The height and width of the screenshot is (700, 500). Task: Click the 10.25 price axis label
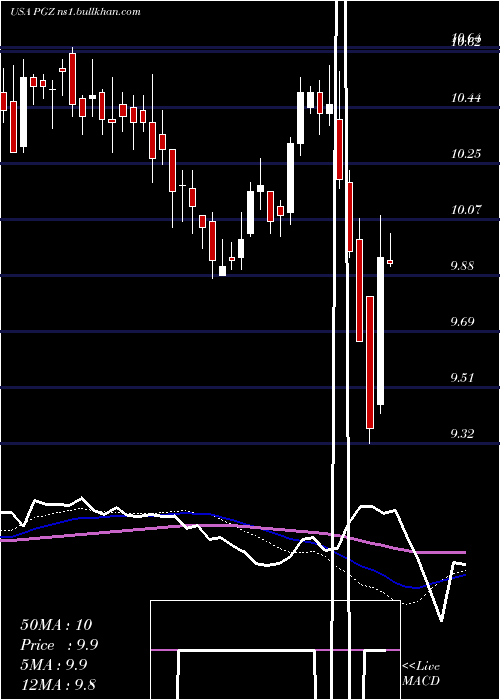point(466,154)
